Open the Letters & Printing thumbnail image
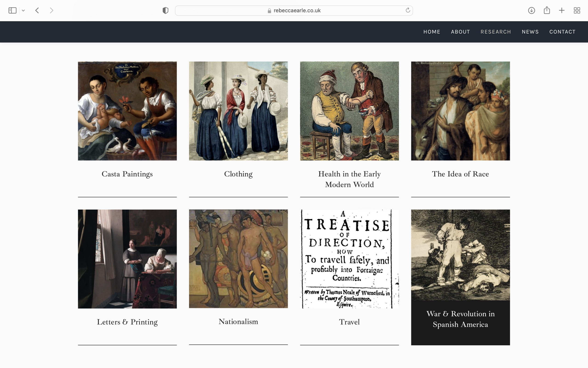The height and width of the screenshot is (368, 588). click(127, 259)
